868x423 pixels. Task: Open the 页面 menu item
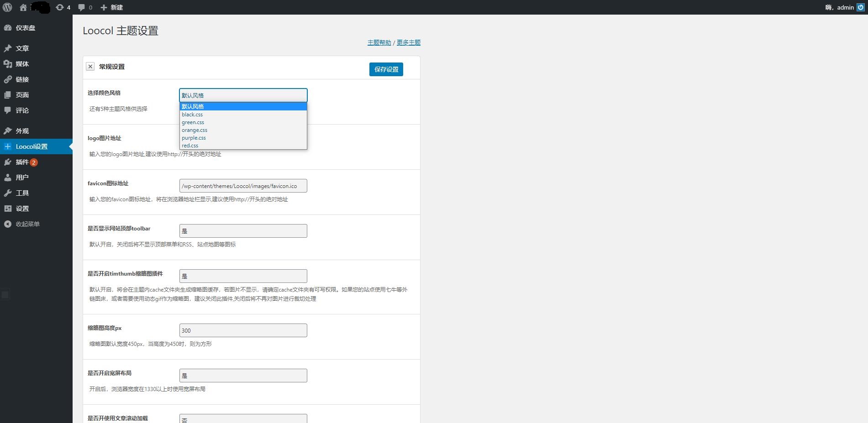36,95
